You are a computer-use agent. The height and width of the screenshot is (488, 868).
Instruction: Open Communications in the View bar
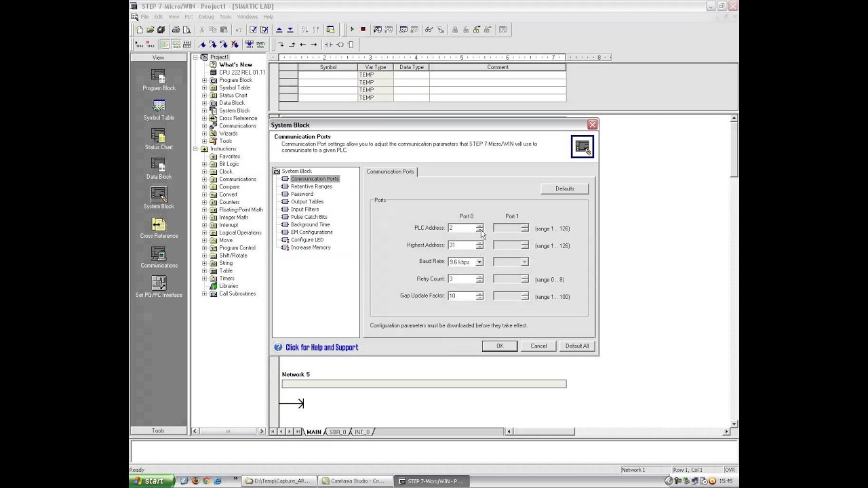click(159, 257)
